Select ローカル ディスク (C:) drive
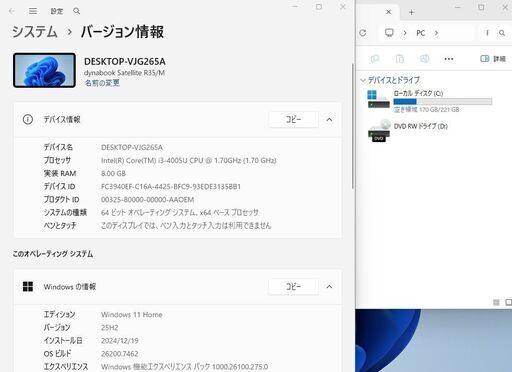512x372 pixels. click(x=429, y=101)
